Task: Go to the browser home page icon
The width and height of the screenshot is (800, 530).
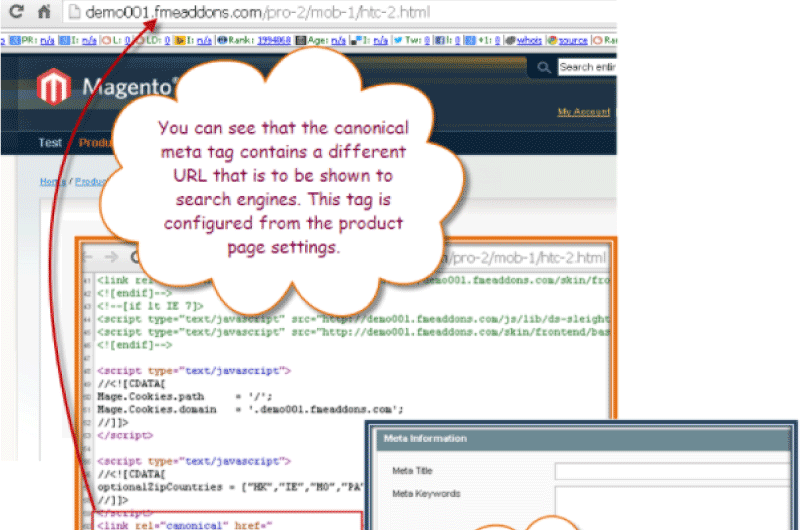Action: 44,11
